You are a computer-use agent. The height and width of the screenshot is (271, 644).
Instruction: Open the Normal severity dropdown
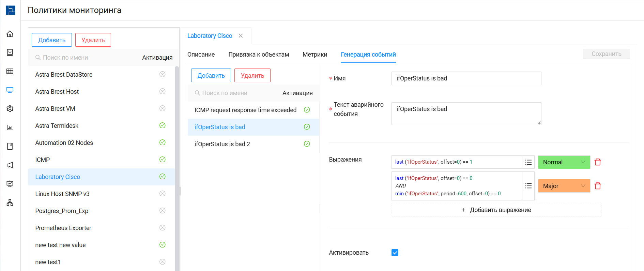tap(564, 162)
